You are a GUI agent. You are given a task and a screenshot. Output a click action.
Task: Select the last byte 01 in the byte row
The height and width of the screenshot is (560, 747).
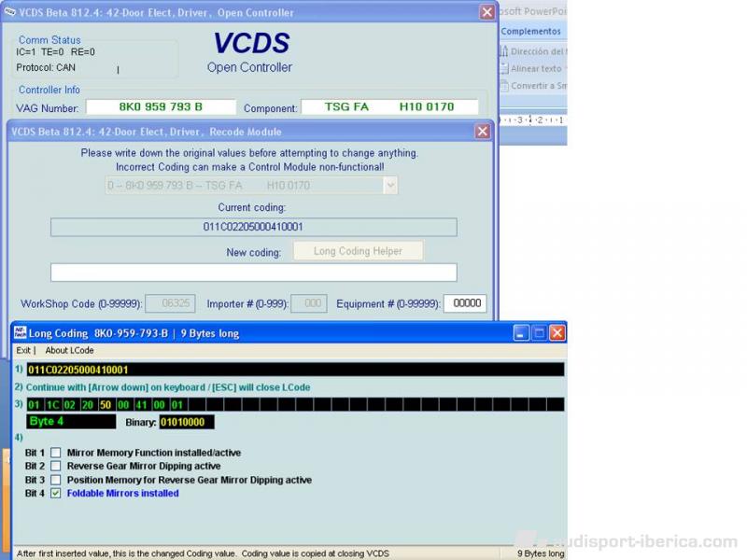pos(177,405)
